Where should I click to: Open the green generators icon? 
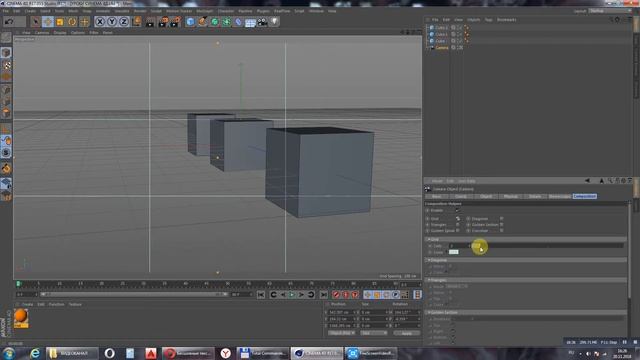point(214,22)
